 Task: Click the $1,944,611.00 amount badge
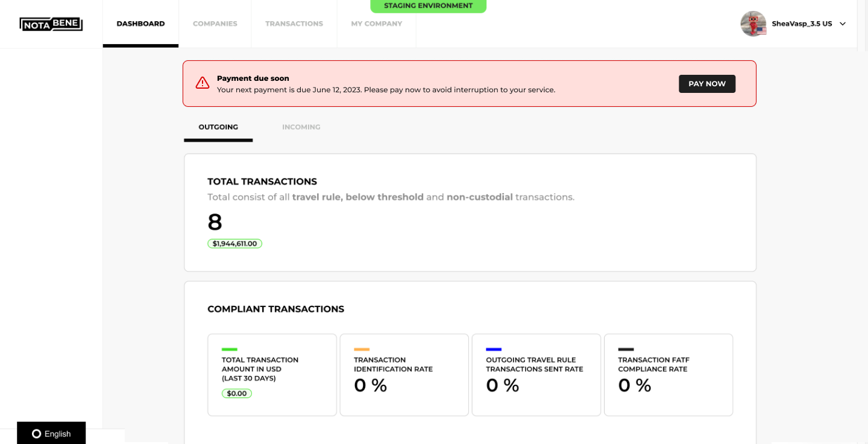[x=234, y=244]
